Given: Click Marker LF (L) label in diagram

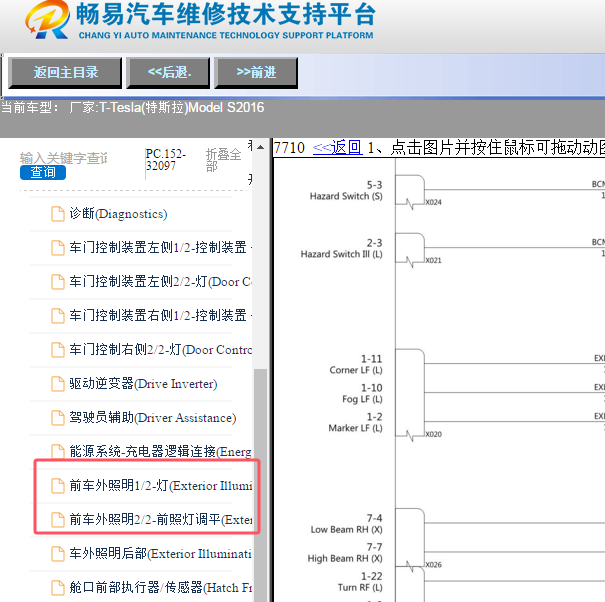Looking at the screenshot, I should (355, 428).
